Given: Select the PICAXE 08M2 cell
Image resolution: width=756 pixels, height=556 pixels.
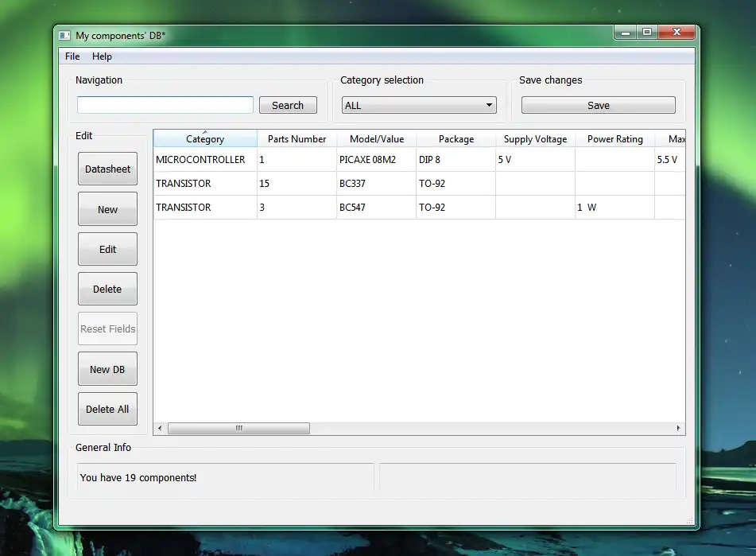Looking at the screenshot, I should pyautogui.click(x=377, y=160).
